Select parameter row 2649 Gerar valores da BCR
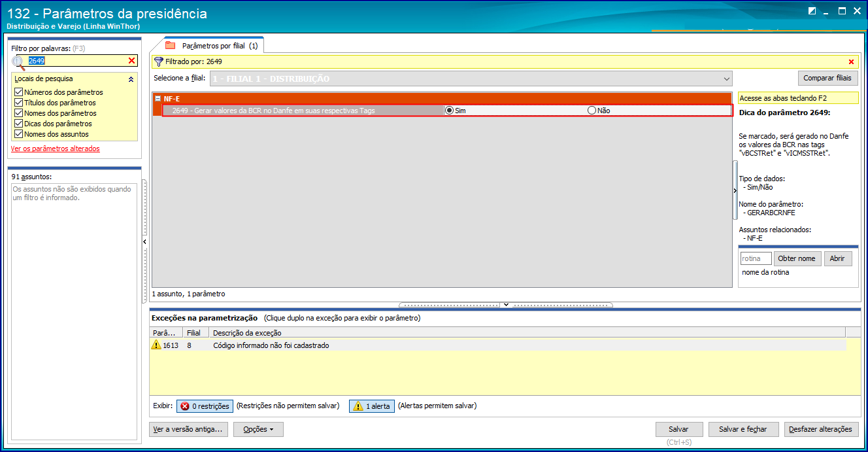 (x=447, y=111)
